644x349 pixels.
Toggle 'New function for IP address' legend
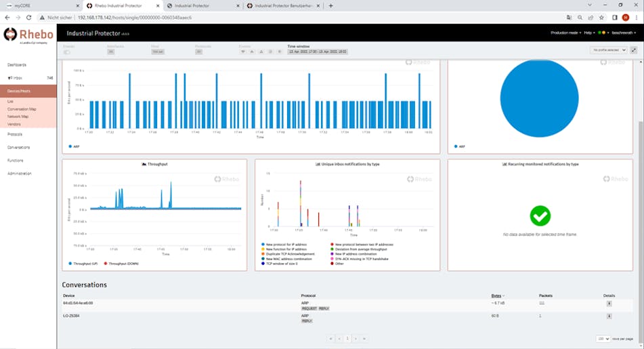coord(284,249)
